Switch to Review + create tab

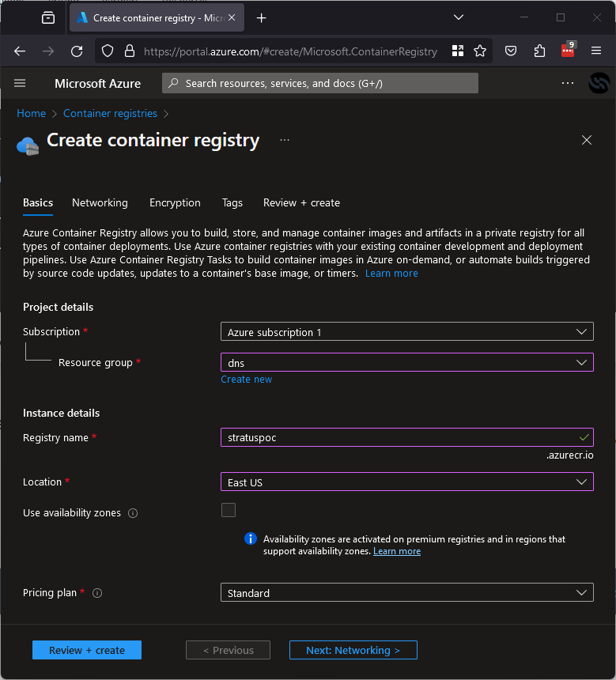(301, 203)
